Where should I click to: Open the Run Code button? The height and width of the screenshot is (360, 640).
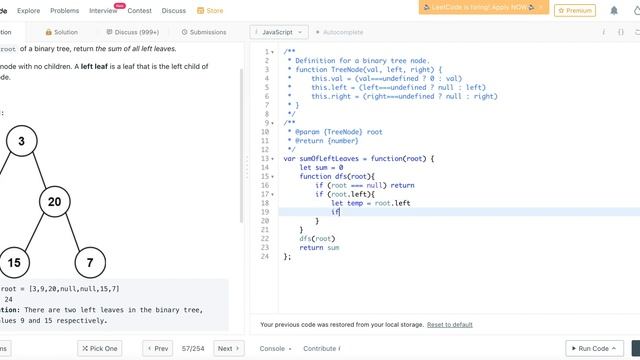tap(594, 349)
